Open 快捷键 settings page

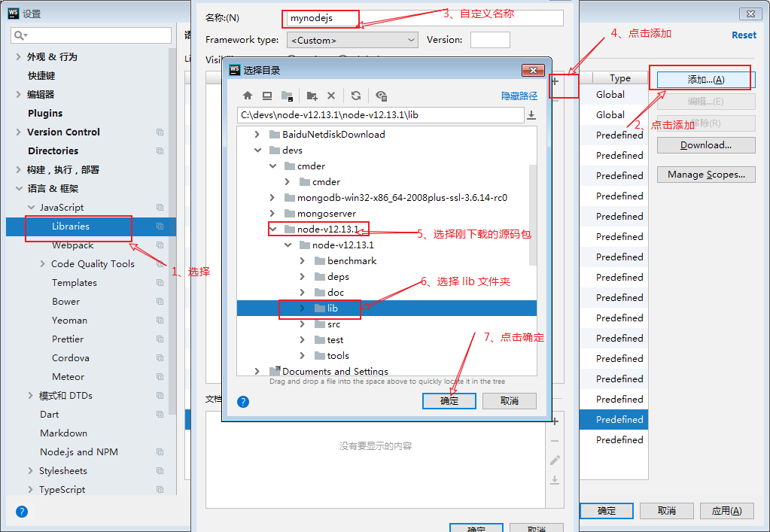click(x=41, y=75)
